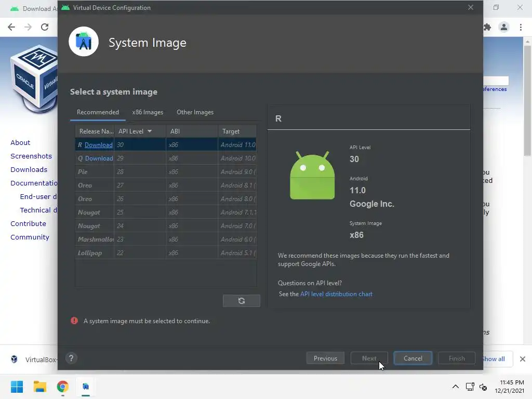
Task: Click the taskbar clock and date
Action: (510, 387)
